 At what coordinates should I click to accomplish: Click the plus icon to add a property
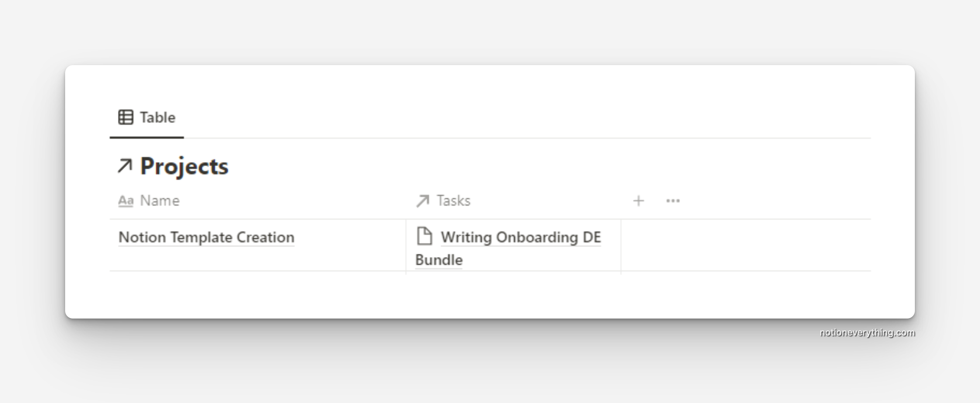[x=638, y=201]
